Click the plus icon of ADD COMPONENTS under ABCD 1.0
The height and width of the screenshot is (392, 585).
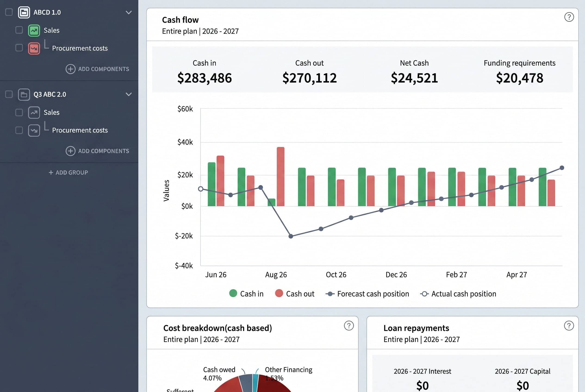(x=70, y=69)
